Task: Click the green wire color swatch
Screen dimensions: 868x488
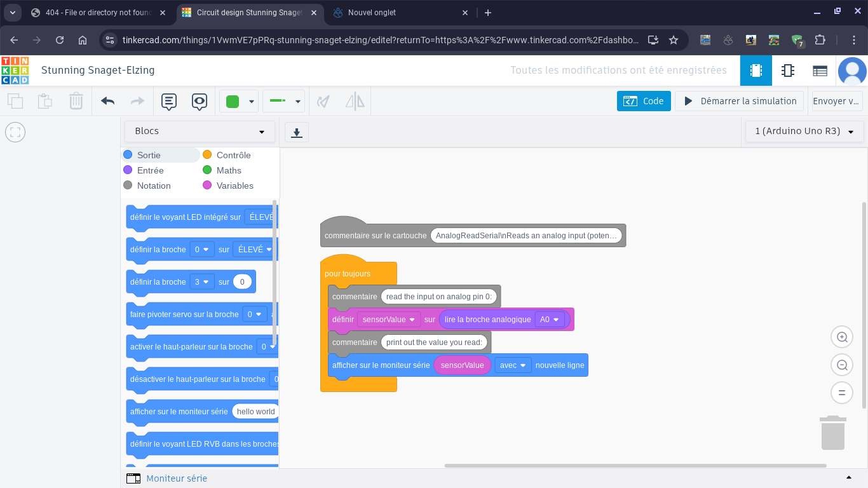Action: point(233,101)
